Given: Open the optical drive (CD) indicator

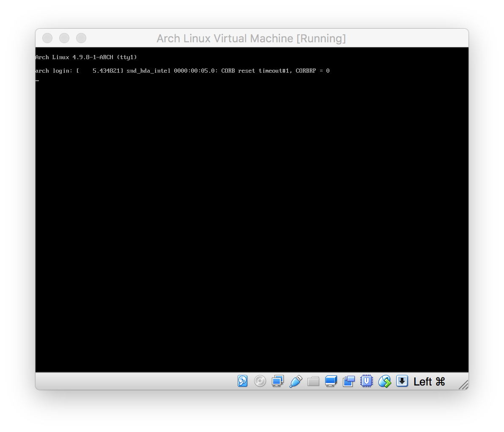Looking at the screenshot, I should (x=260, y=381).
